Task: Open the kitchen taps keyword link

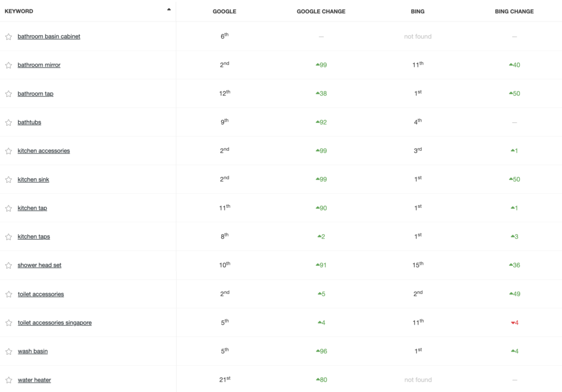Action: [33, 237]
